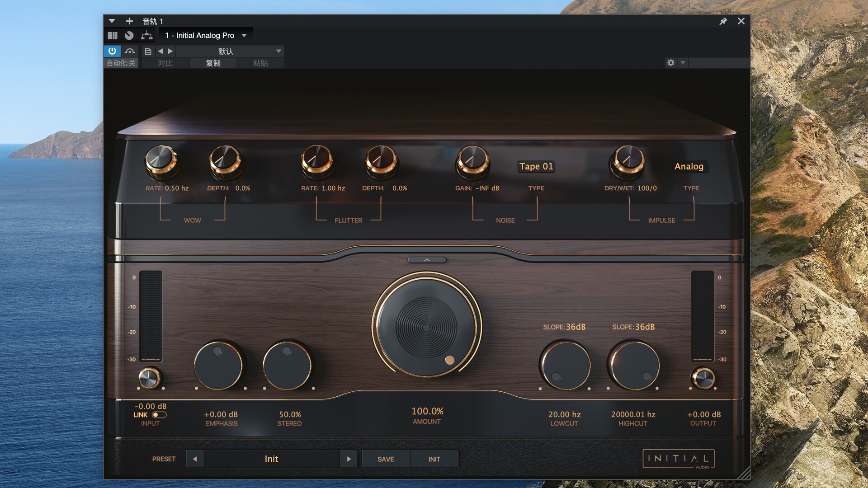The image size is (868, 488).
Task: Click the Initial Audio logo
Action: click(679, 459)
